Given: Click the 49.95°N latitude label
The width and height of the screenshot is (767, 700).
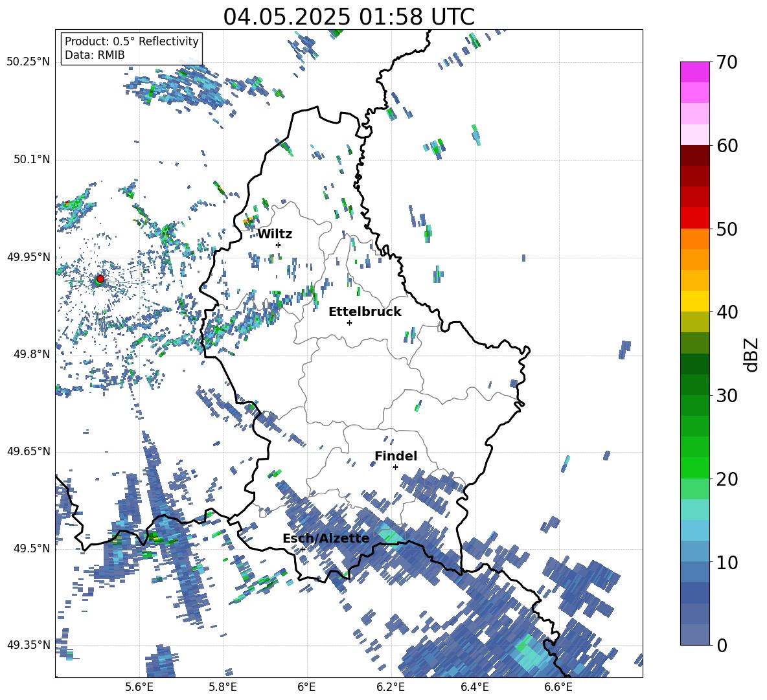Looking at the screenshot, I should pyautogui.click(x=29, y=257).
